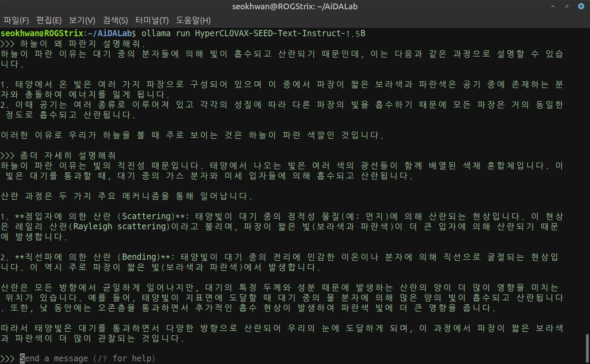Click the prompt 'seokhwan@ROGStrix' username text
Screen dimensions: 590x364
tap(42, 33)
